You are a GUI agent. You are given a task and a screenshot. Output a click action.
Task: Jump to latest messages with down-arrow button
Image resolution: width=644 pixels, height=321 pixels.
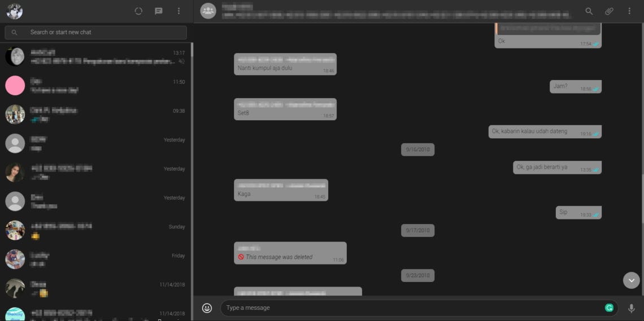click(x=631, y=280)
